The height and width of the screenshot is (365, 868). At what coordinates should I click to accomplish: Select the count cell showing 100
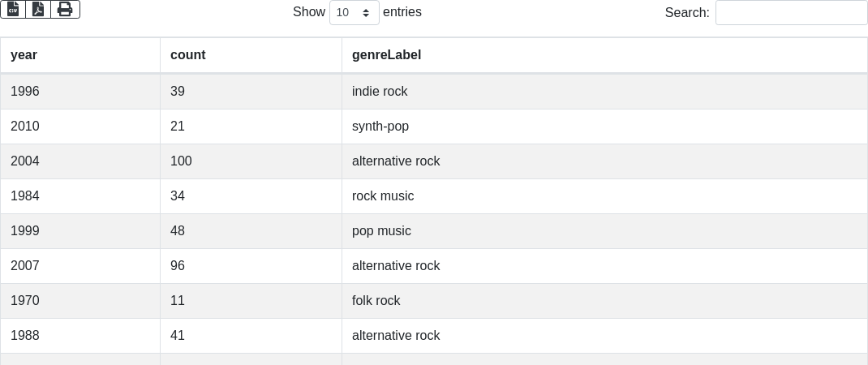pyautogui.click(x=181, y=161)
